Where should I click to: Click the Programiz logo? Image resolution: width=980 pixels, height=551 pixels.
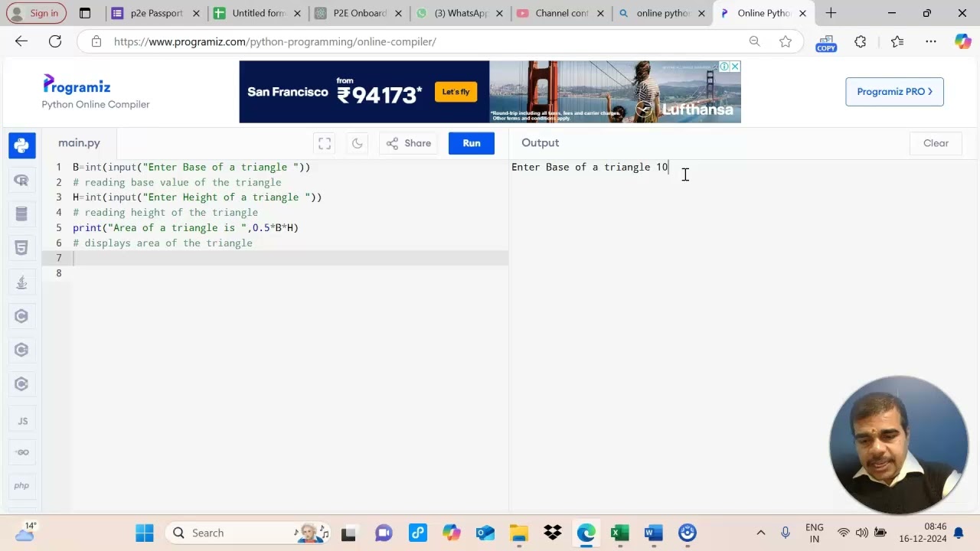77,84
